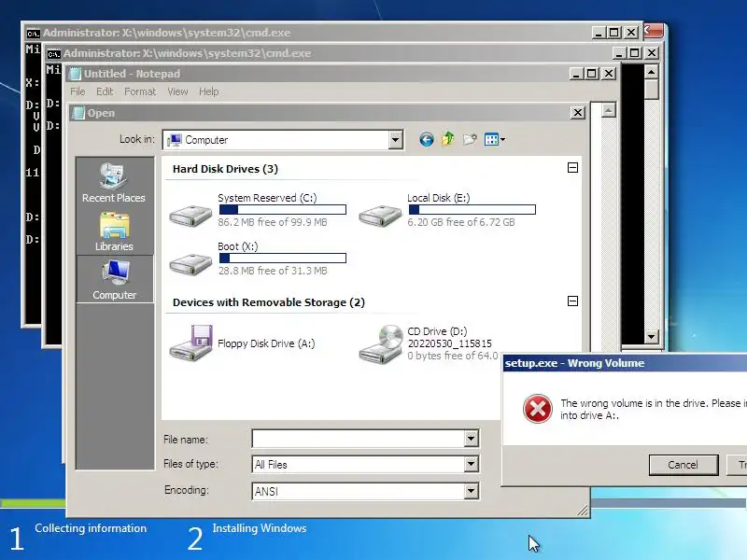Image resolution: width=747 pixels, height=560 pixels.
Task: Click the System Reserved (C:) usage bar
Action: point(283,209)
